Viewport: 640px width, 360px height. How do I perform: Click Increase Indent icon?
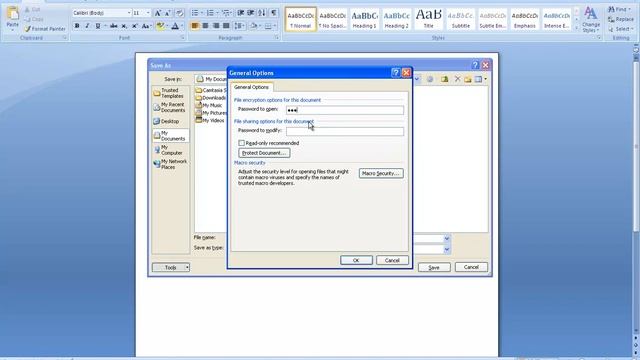click(251, 13)
